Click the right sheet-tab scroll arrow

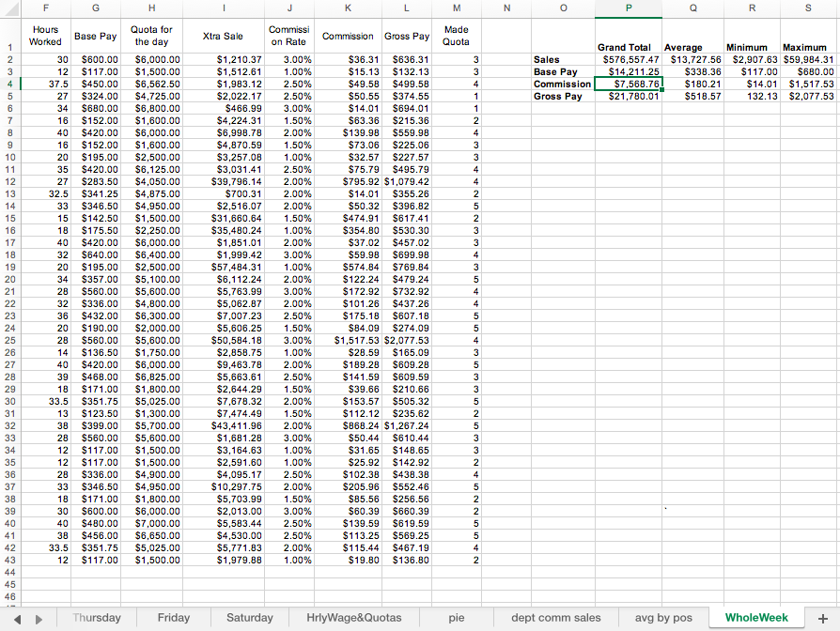[38, 618]
